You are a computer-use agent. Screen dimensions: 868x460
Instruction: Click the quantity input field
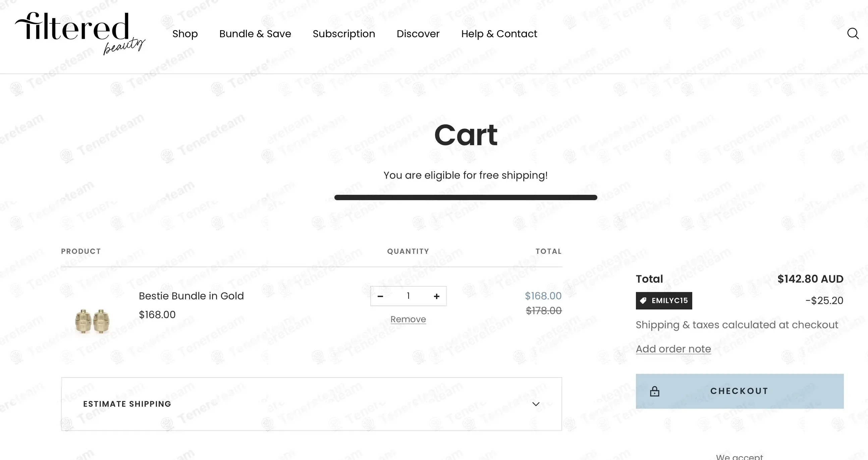point(409,296)
